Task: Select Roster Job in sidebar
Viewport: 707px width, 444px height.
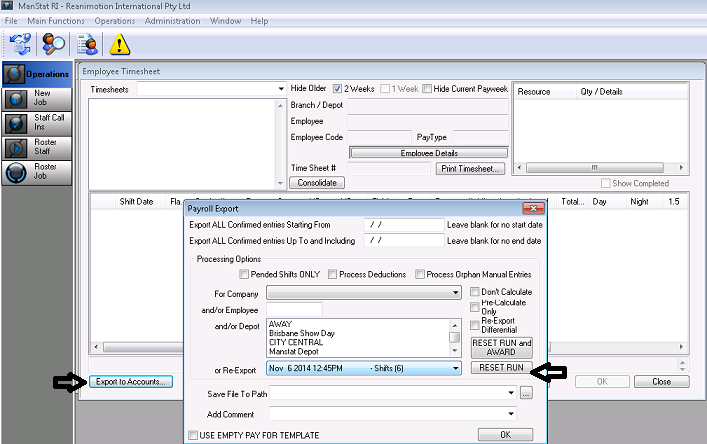Action: [x=37, y=171]
